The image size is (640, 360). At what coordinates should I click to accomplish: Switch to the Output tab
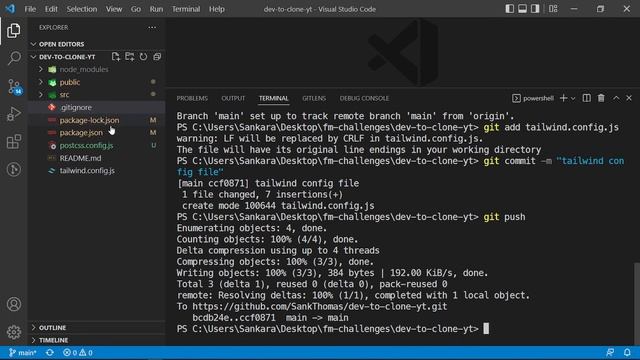tap(233, 98)
